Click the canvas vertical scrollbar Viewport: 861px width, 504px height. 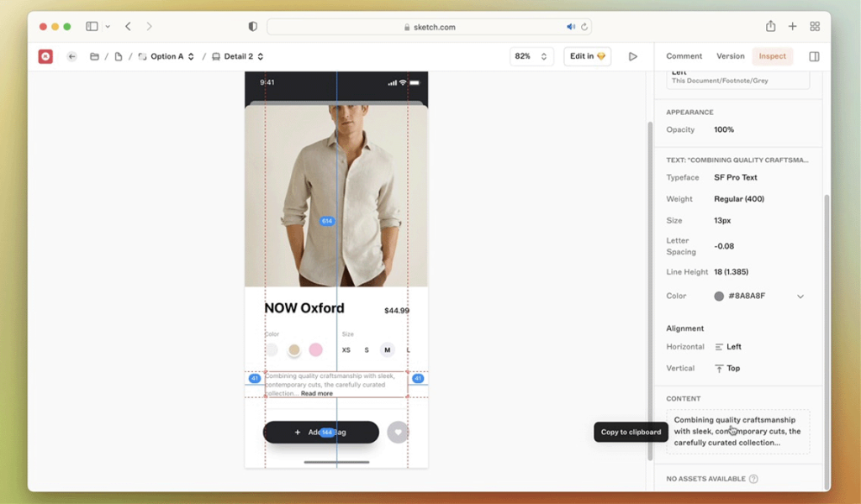(650, 291)
